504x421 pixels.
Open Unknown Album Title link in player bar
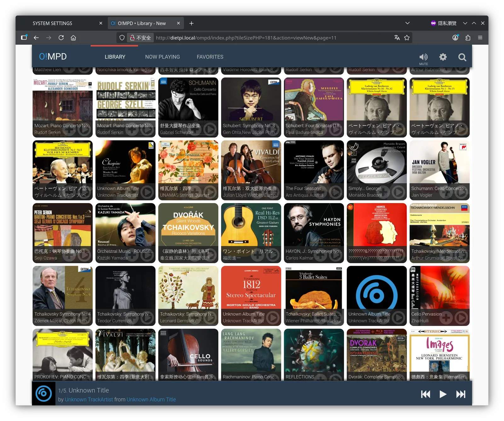pos(151,400)
